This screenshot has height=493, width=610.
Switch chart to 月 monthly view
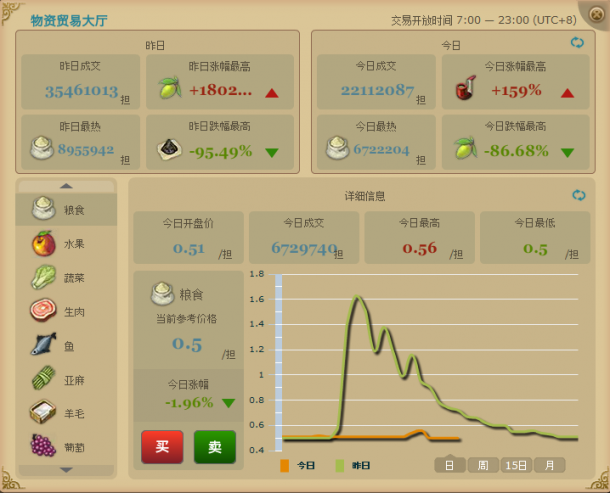[x=549, y=465]
